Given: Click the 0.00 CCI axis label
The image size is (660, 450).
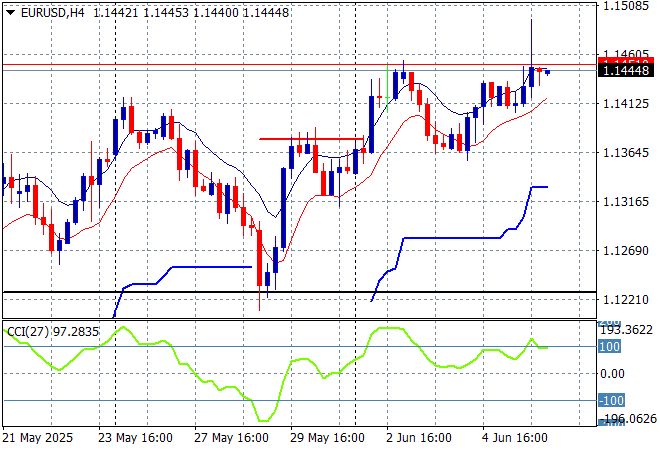Looking at the screenshot, I should click(x=610, y=374).
